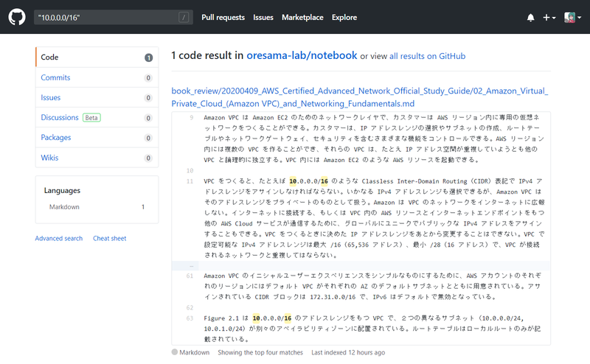The image size is (590, 364).
Task: Select the Code results filter
Action: (97, 57)
